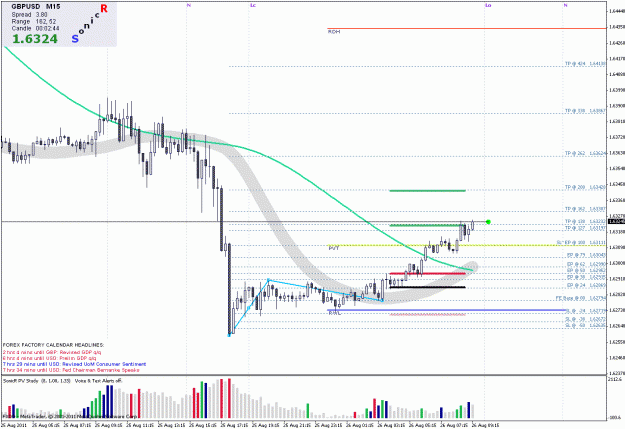
Task: Click the Fed Chairman Bernanke Speaks headline
Action: (x=71, y=370)
